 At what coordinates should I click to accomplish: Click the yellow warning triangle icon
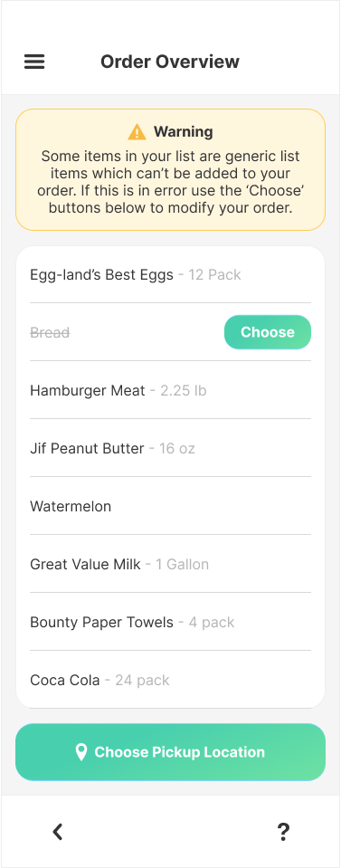point(137,132)
